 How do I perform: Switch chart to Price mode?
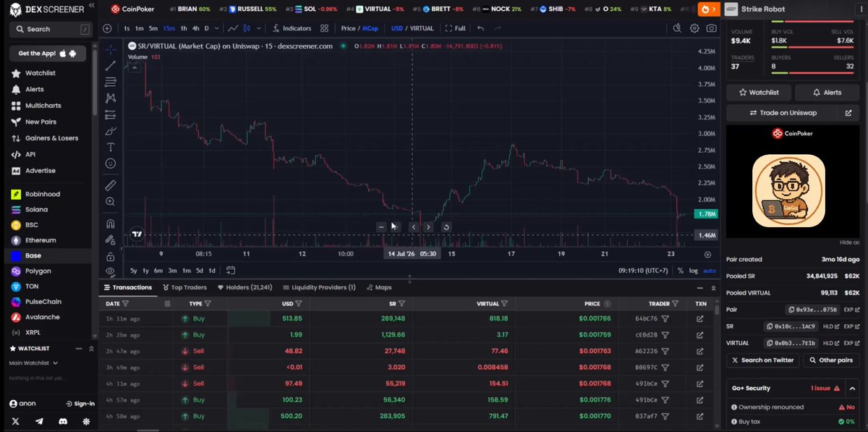[348, 28]
